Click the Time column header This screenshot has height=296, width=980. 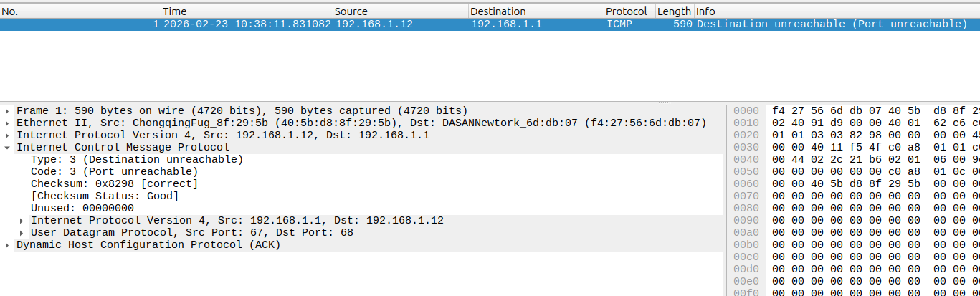click(x=246, y=11)
